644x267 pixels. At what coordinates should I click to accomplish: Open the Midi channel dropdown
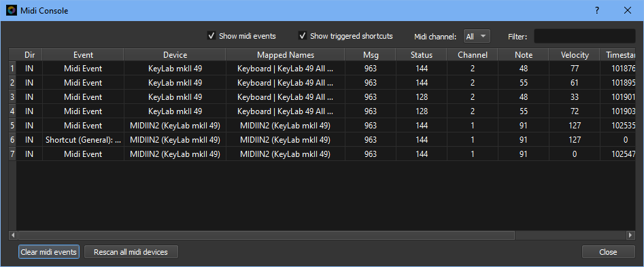point(477,37)
